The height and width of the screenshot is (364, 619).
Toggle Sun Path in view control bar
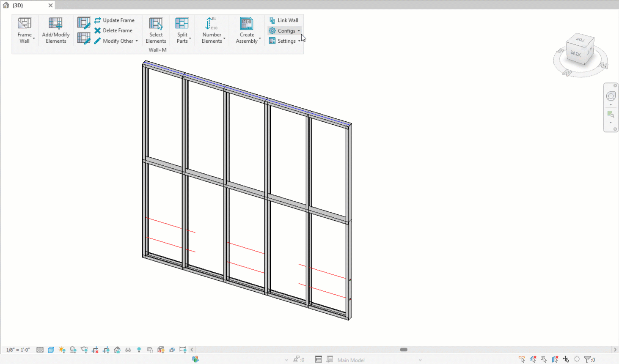click(x=62, y=350)
